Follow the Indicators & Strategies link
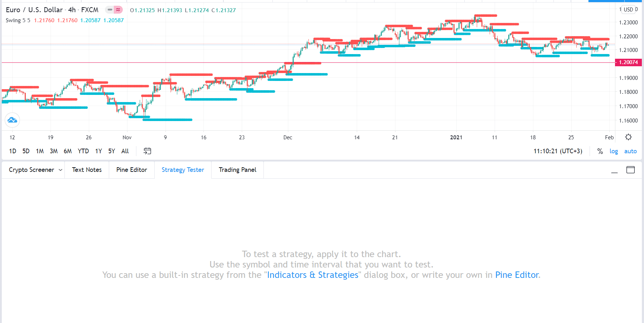The height and width of the screenshot is (323, 644). (313, 275)
